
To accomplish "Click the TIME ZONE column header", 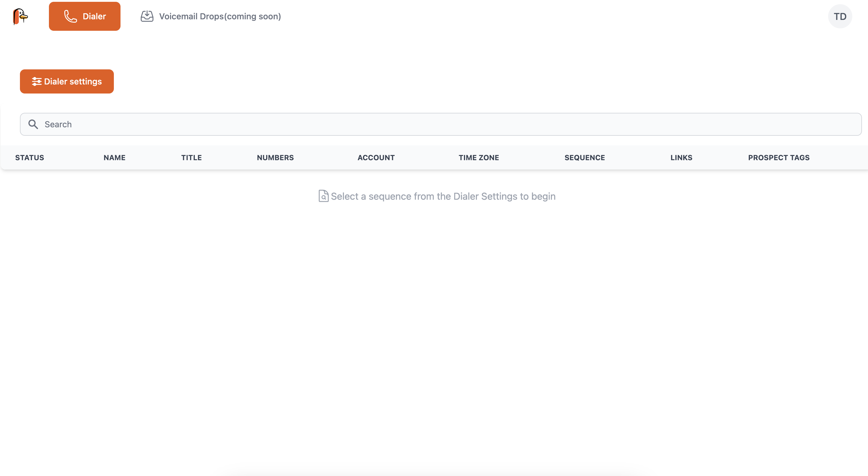I will tap(478, 157).
